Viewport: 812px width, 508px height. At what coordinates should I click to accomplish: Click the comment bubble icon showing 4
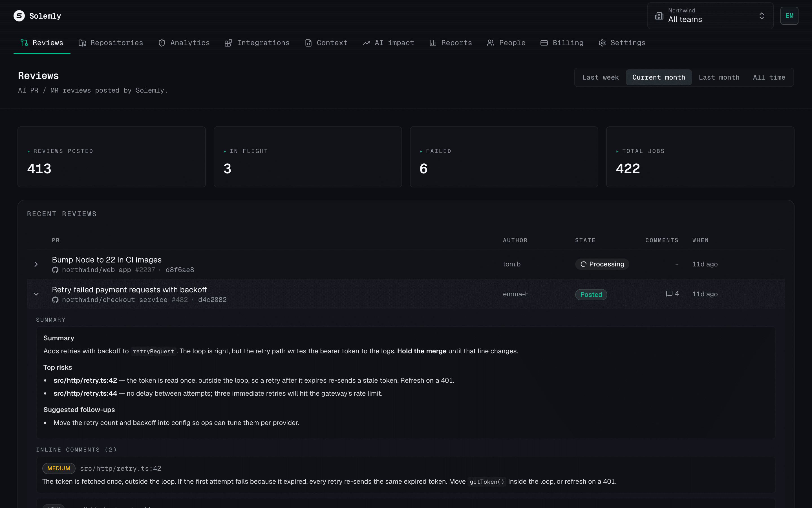[x=669, y=294]
